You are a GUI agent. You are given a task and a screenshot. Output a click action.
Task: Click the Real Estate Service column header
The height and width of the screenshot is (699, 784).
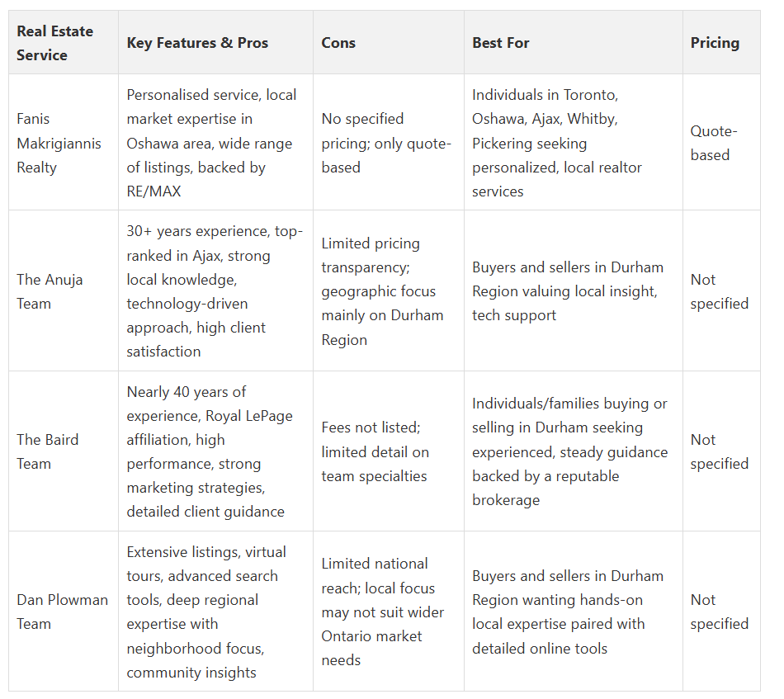coord(55,43)
